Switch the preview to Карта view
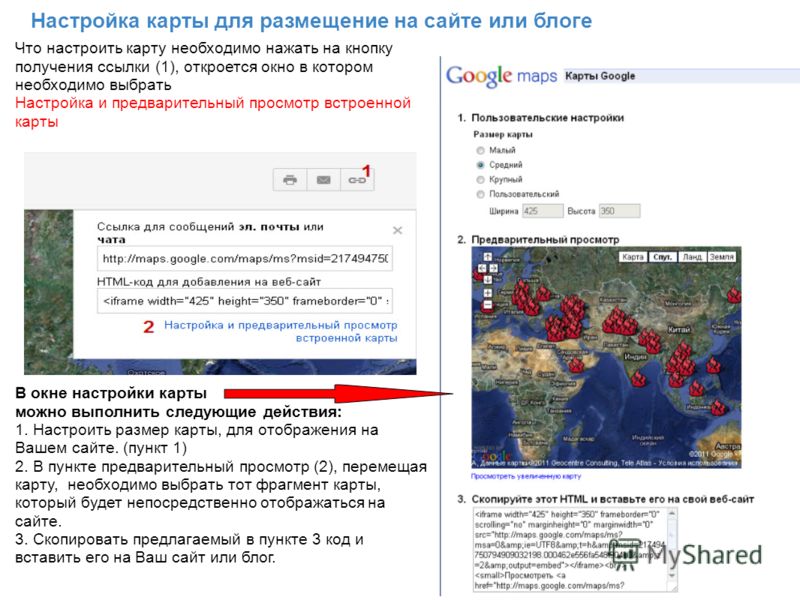 [x=633, y=257]
